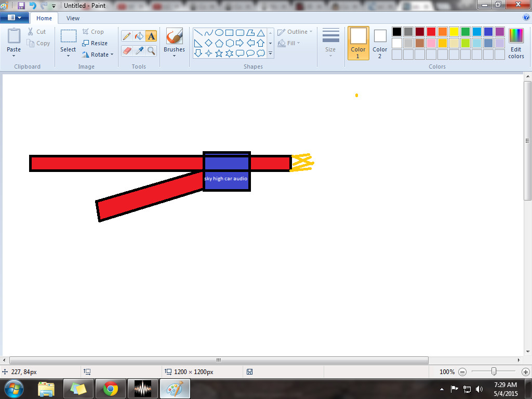Click the horizontal scrollbar thumb
The image size is (532, 399).
219,360
